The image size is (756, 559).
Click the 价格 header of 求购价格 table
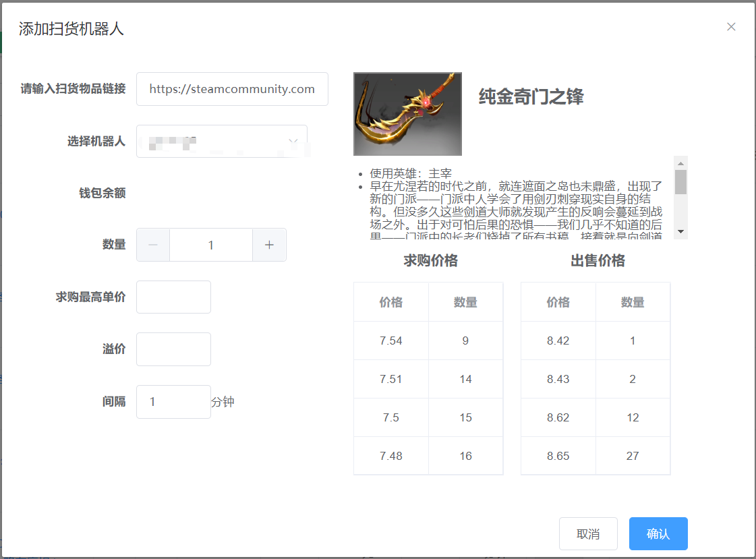tap(391, 302)
